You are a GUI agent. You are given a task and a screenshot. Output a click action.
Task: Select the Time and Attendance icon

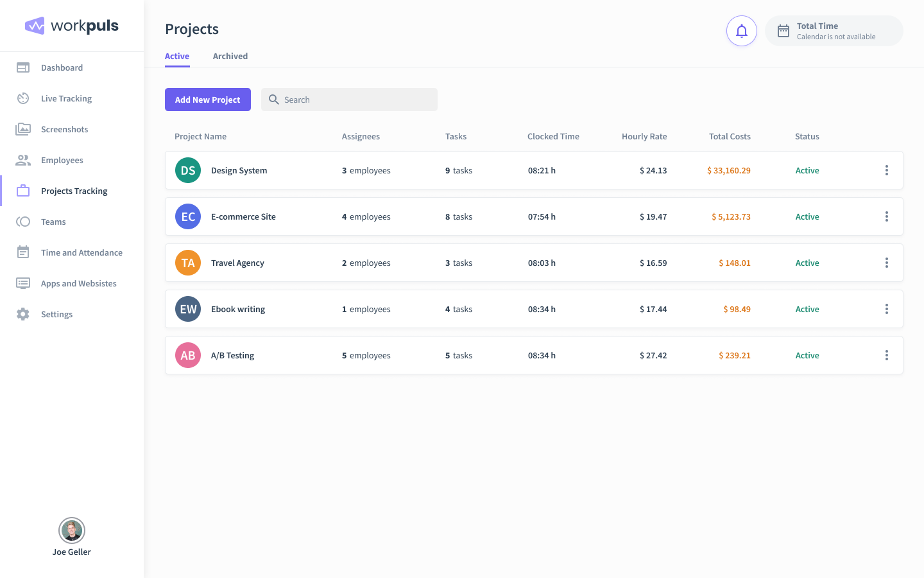pos(23,252)
